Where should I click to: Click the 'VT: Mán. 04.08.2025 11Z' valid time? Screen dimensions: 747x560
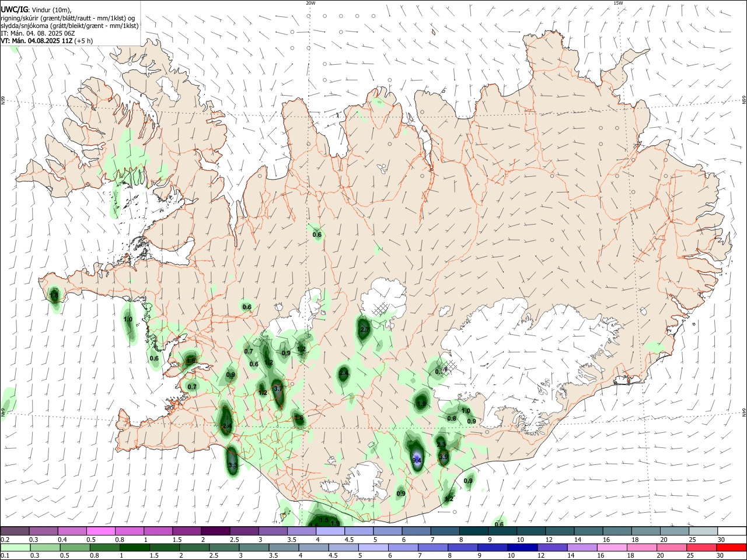click(x=37, y=41)
